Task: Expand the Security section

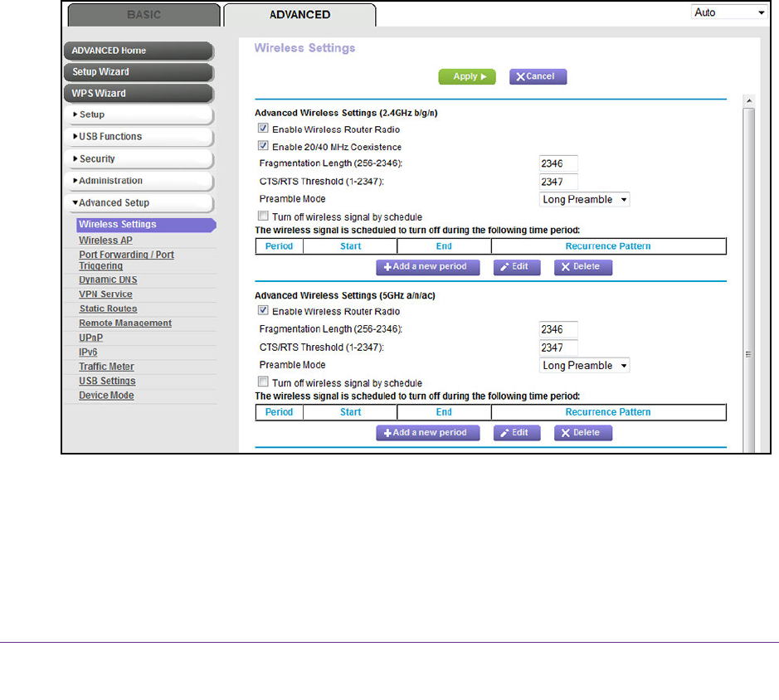Action: (x=139, y=159)
